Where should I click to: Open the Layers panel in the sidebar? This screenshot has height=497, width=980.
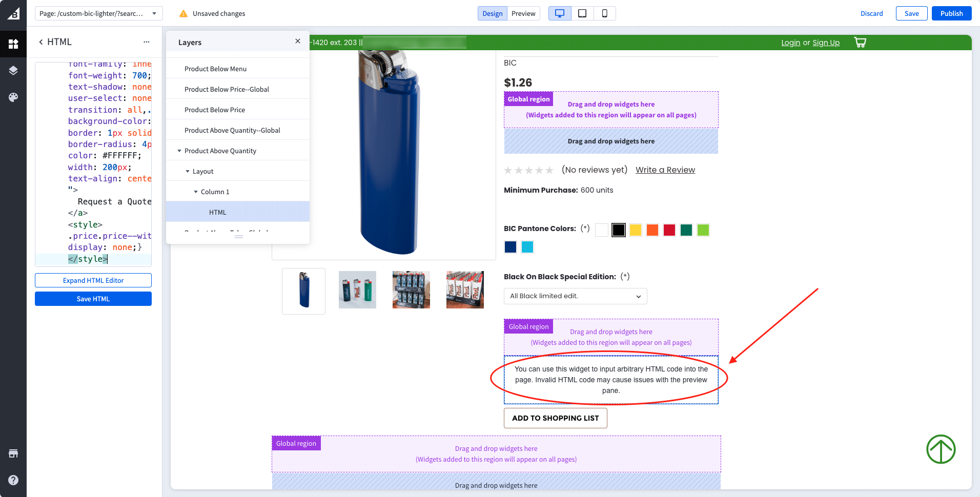[13, 70]
